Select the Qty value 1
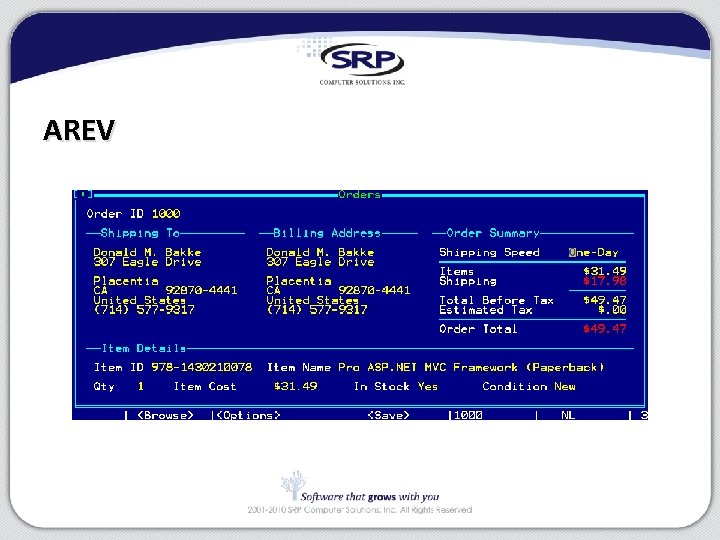The height and width of the screenshot is (540, 720). click(x=141, y=386)
